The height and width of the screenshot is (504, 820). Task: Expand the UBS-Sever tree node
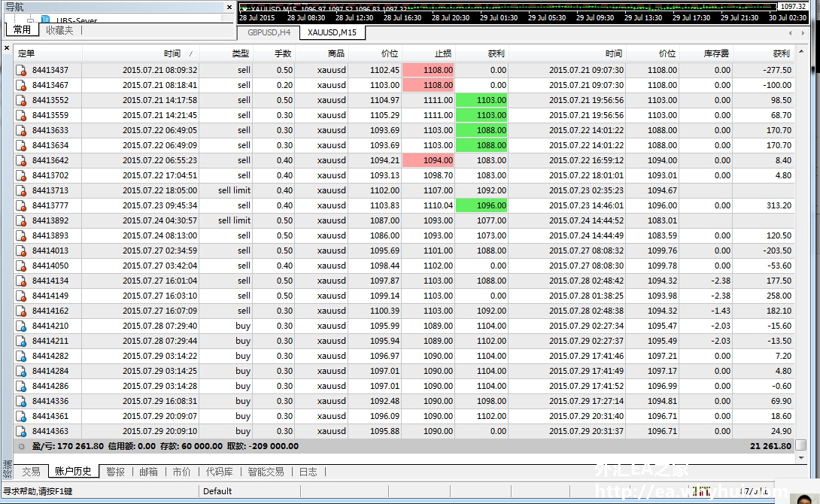31,21
